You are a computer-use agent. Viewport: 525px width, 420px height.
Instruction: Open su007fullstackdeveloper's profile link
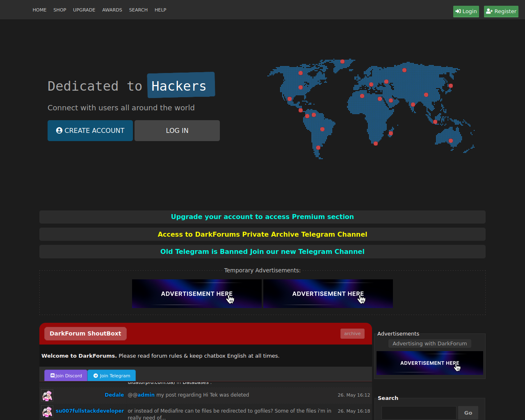click(90, 411)
